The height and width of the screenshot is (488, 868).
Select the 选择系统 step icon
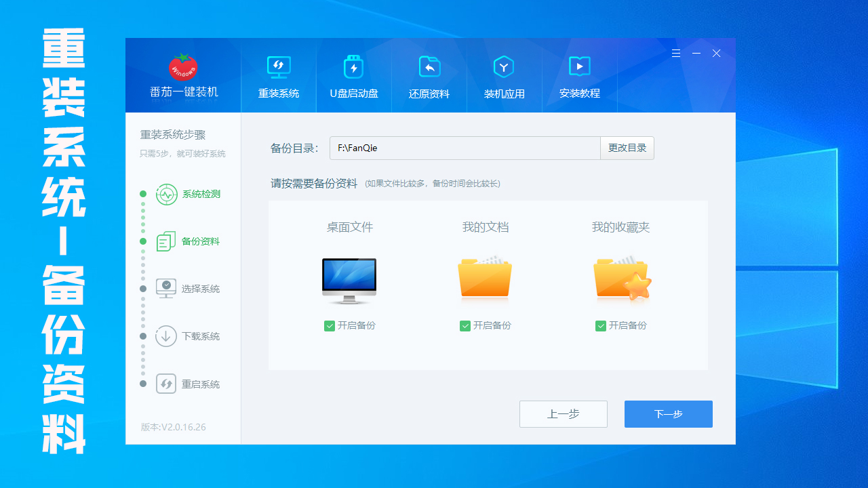165,288
